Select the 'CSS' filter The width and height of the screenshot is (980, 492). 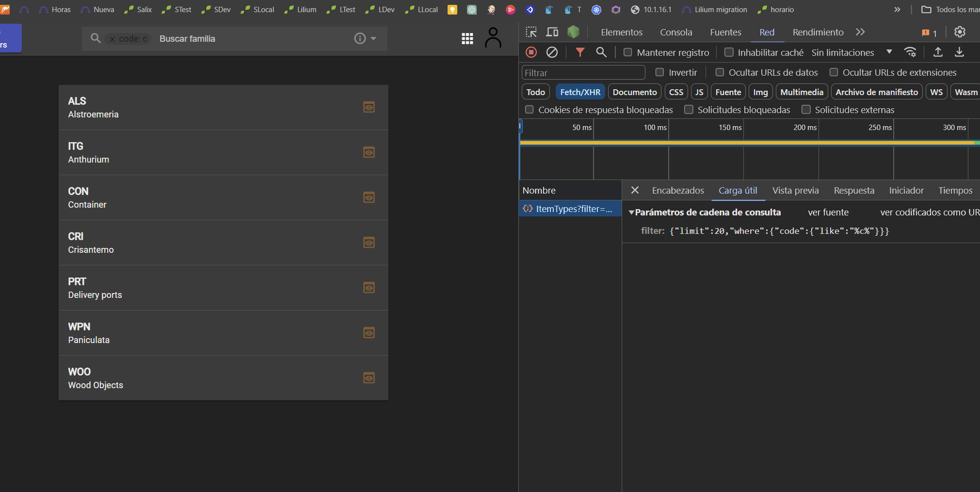[x=676, y=92]
